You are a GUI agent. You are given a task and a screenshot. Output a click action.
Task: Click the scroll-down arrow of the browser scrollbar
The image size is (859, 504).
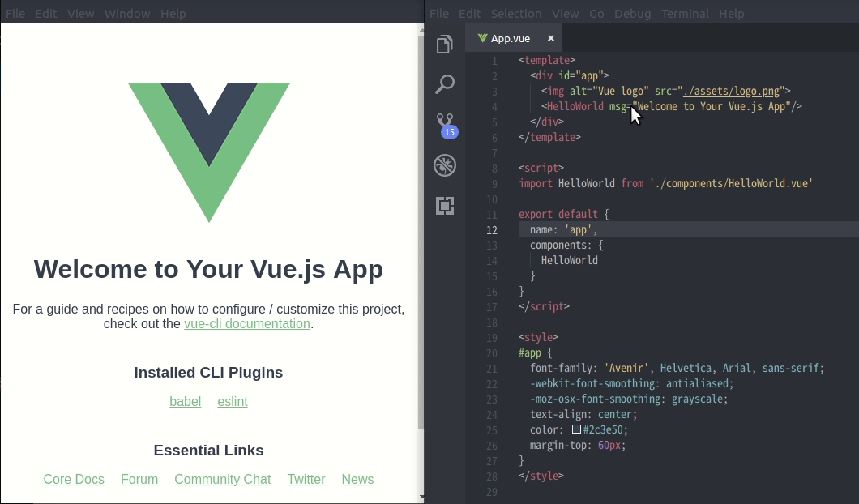[x=421, y=497]
